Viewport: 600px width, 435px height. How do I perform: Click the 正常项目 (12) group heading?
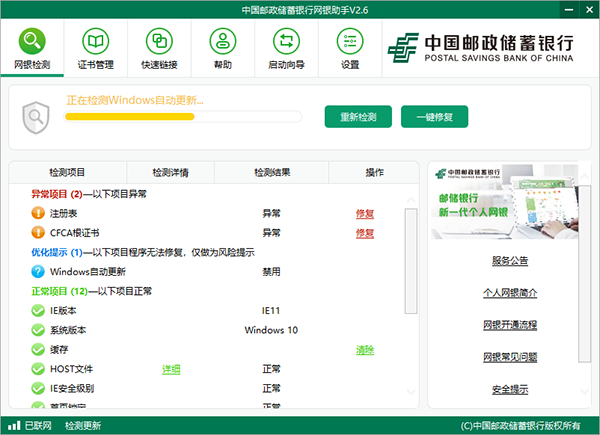pos(59,292)
